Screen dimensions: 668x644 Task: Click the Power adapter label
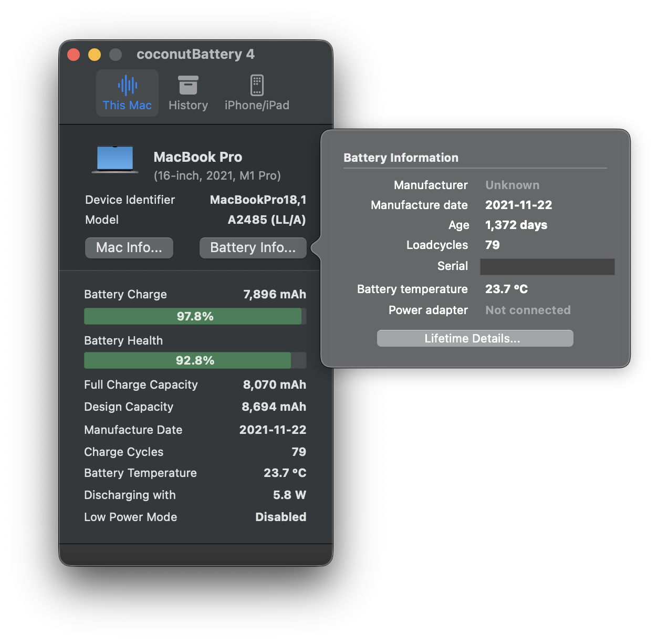pyautogui.click(x=428, y=310)
